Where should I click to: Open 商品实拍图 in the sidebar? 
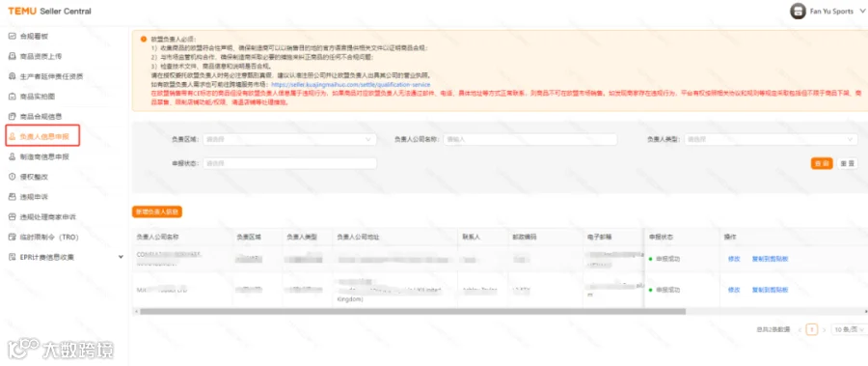pos(38,96)
